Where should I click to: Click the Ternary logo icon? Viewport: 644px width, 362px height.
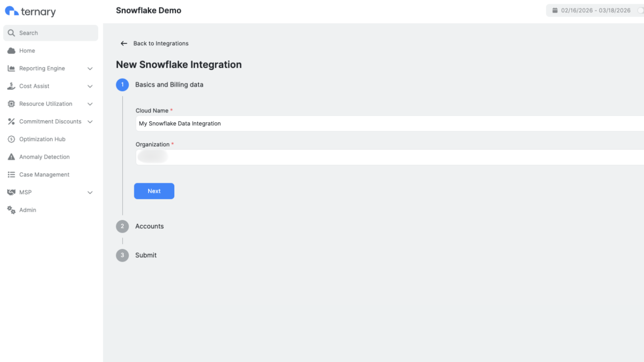(11, 11)
